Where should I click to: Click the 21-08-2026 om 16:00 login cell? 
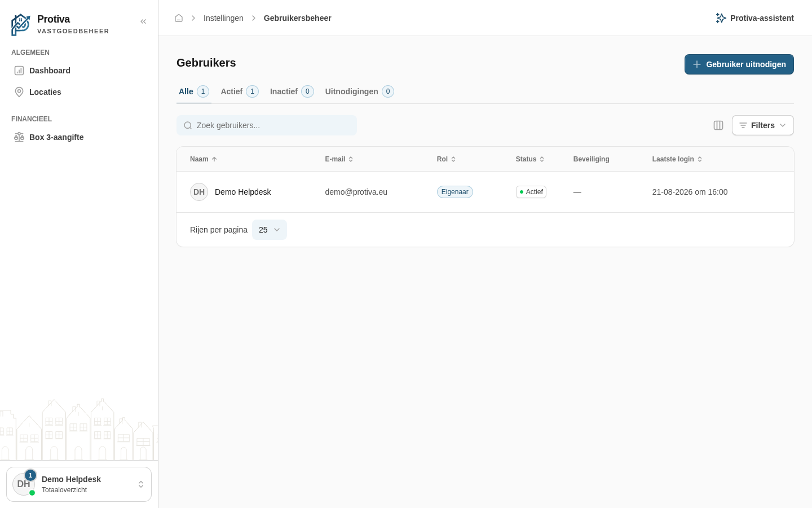point(690,192)
